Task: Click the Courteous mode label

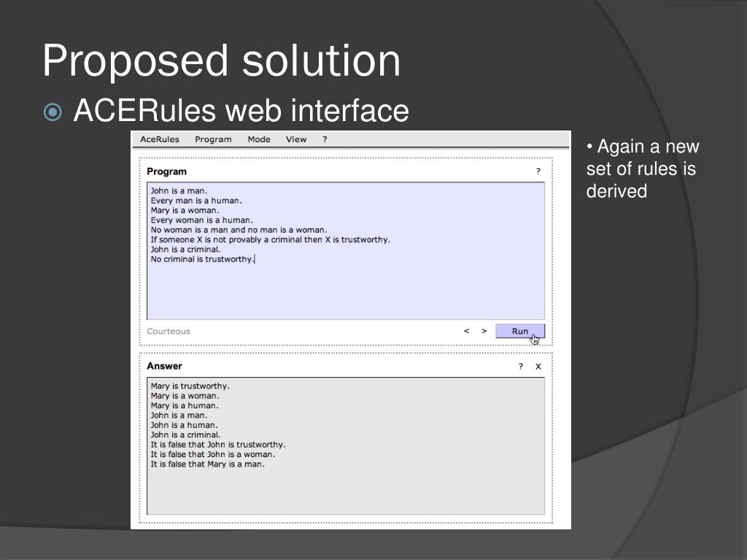Action: coord(169,332)
